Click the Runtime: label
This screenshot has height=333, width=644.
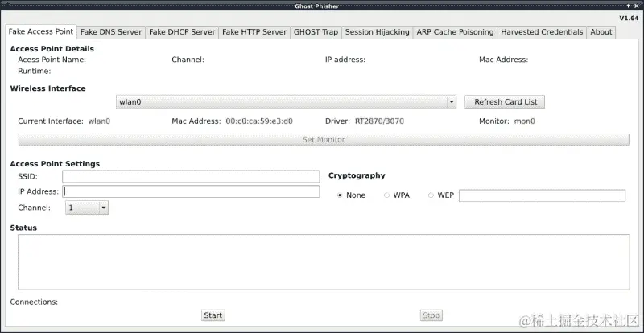tap(35, 71)
